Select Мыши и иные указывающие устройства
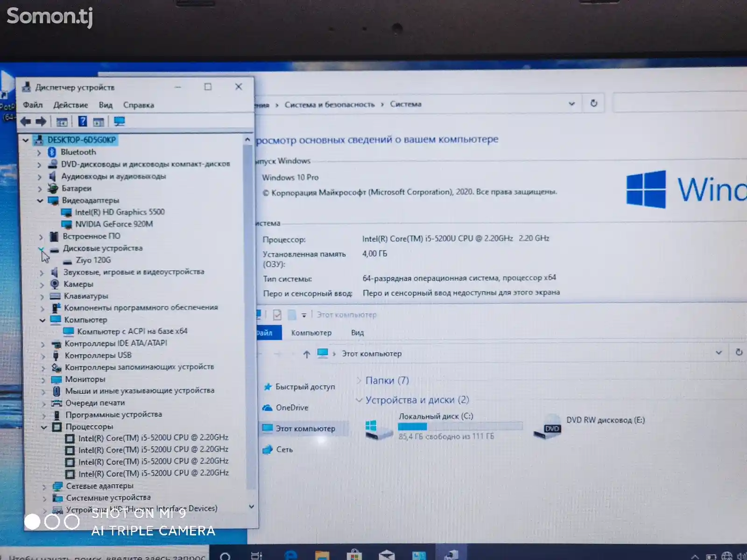The width and height of the screenshot is (747, 560). coord(140,391)
